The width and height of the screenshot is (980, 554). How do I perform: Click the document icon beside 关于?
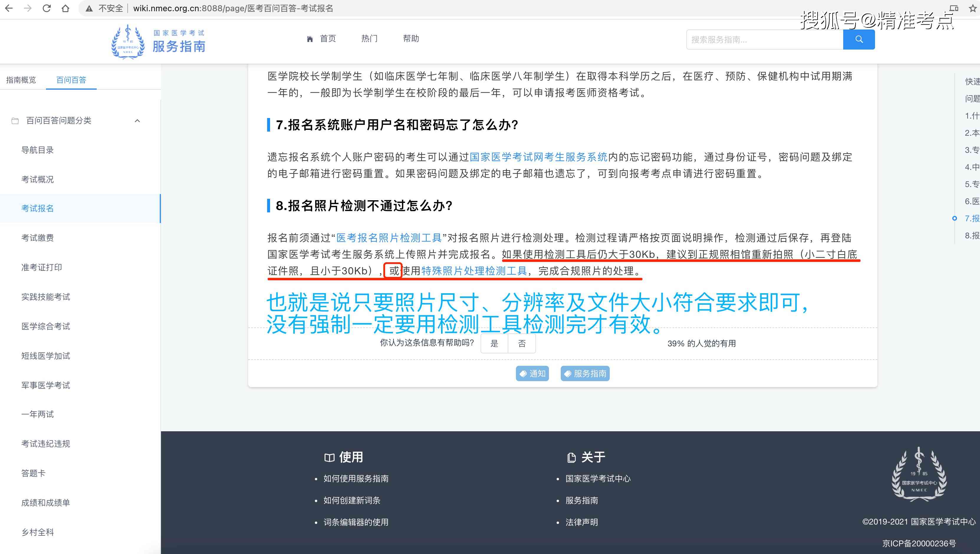(x=571, y=458)
